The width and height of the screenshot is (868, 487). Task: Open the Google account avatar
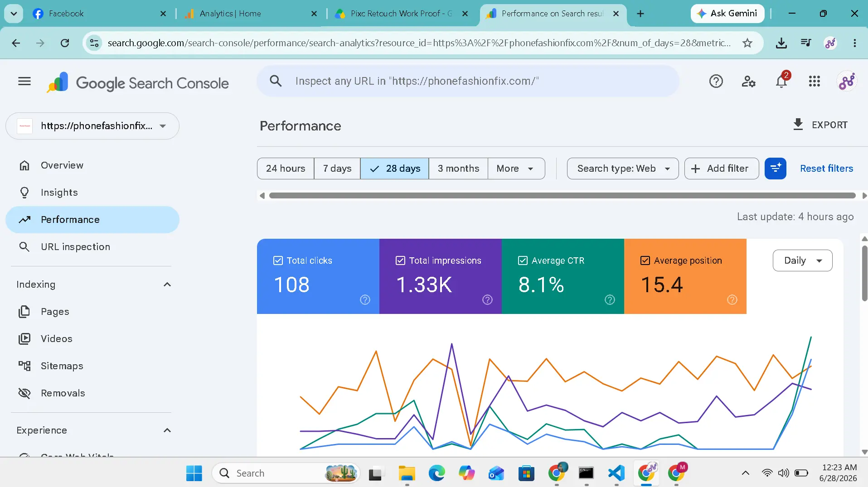(x=846, y=81)
